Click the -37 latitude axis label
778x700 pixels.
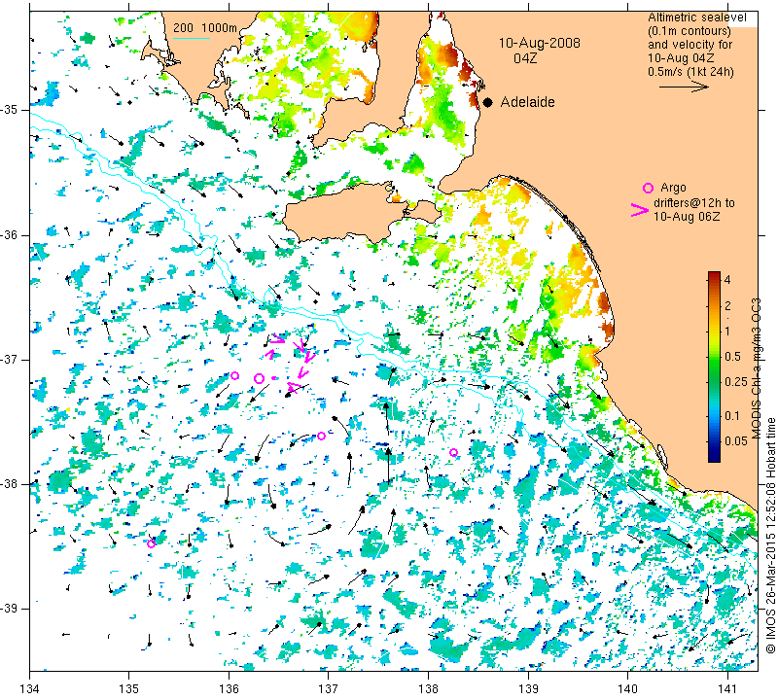[9, 359]
